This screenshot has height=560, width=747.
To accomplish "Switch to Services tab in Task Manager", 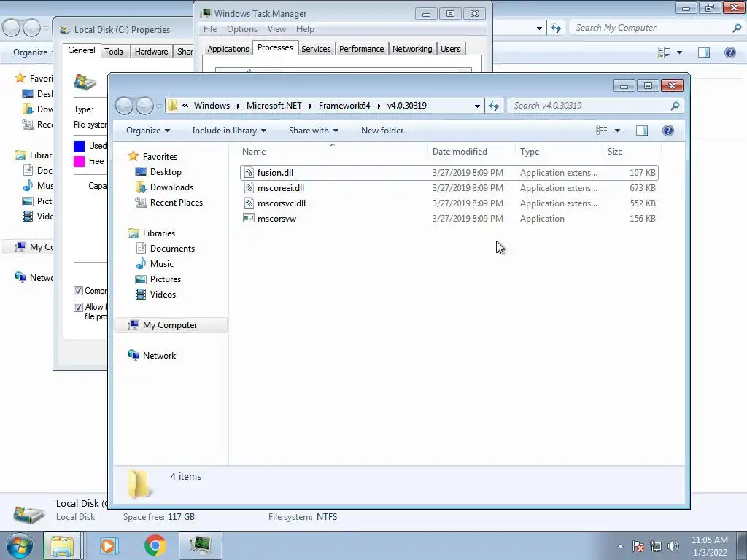I will pyautogui.click(x=316, y=49).
